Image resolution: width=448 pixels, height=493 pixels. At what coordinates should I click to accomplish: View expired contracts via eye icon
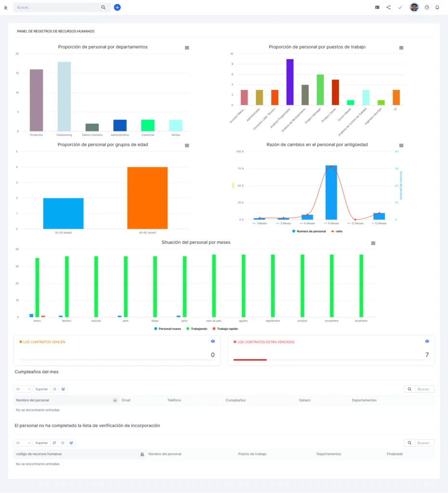[x=427, y=341]
